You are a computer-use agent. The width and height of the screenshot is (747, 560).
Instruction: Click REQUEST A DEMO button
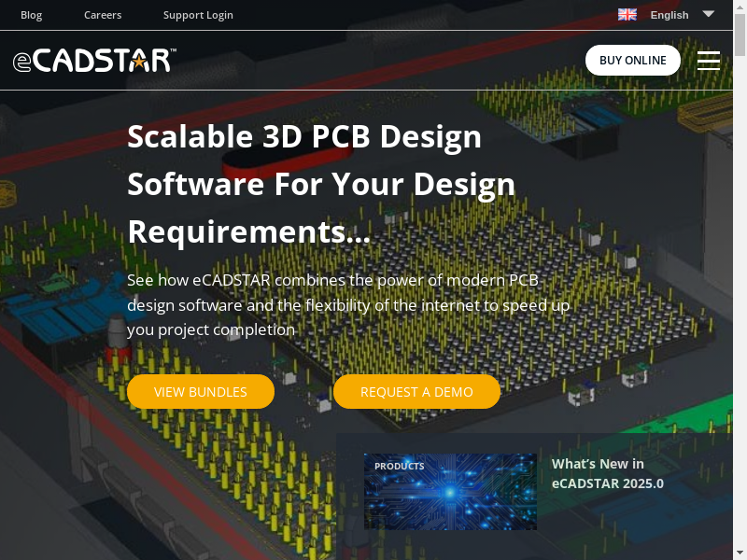(416, 392)
